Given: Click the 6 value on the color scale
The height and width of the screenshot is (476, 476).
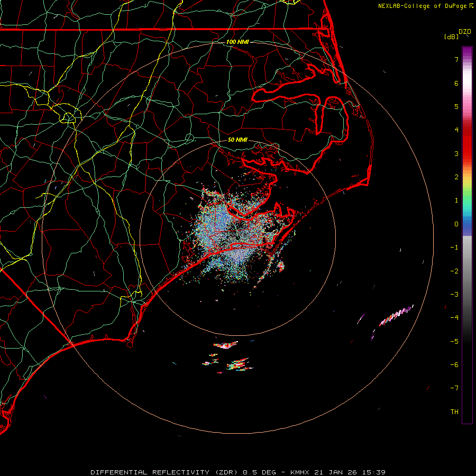Looking at the screenshot, I should [456, 83].
